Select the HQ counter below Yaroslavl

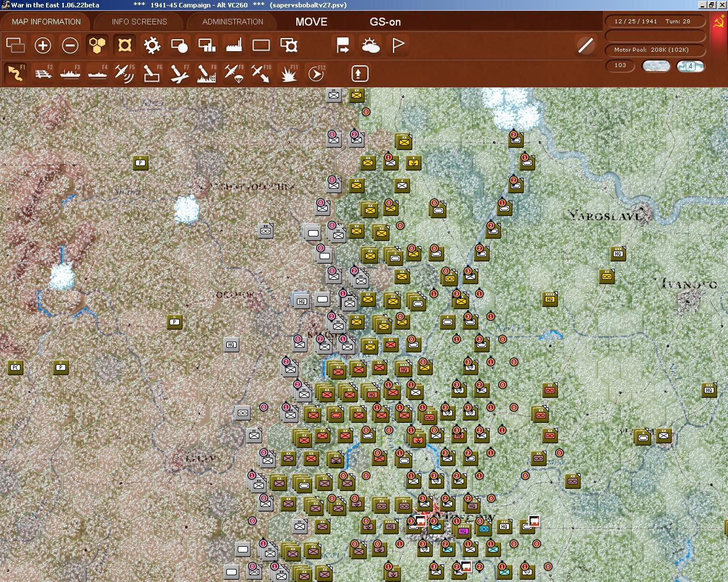click(x=618, y=253)
